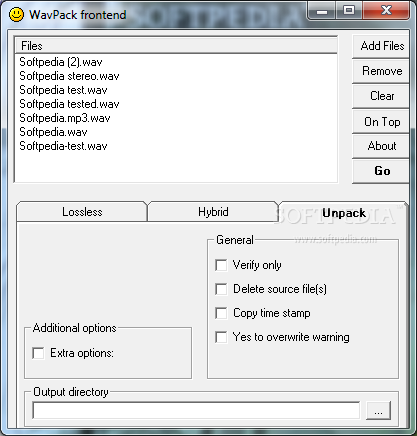Browse for output directory with ... button
This screenshot has width=417, height=436.
(378, 410)
